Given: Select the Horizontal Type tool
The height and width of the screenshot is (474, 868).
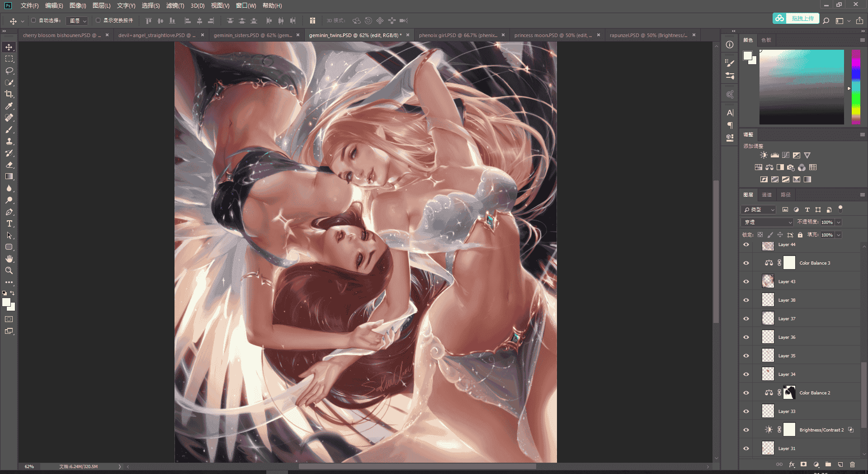Looking at the screenshot, I should pos(9,223).
